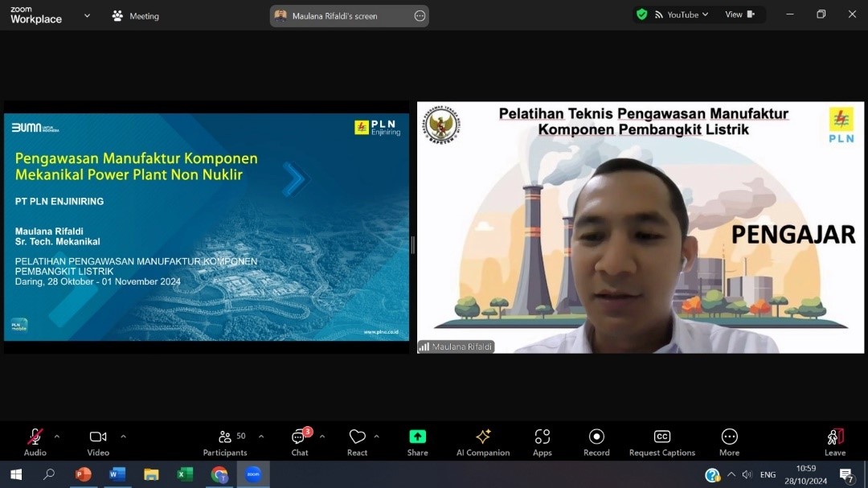Expand video options arrow next to Video
Screen dimensions: 868x488
point(124,437)
